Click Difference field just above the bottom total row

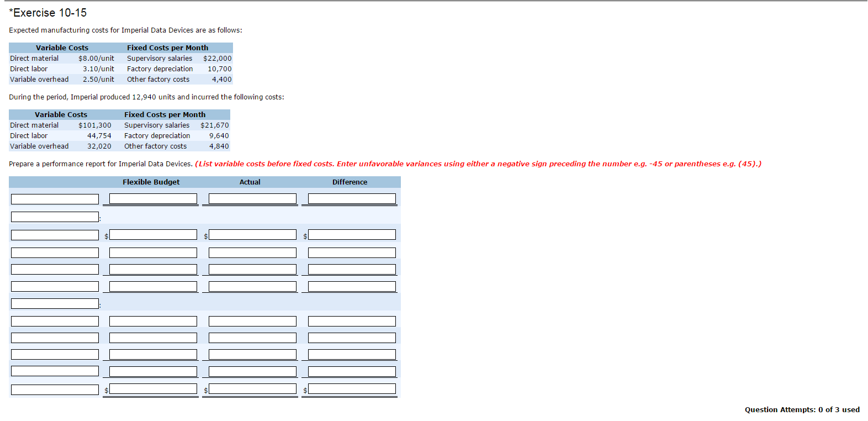tap(352, 372)
